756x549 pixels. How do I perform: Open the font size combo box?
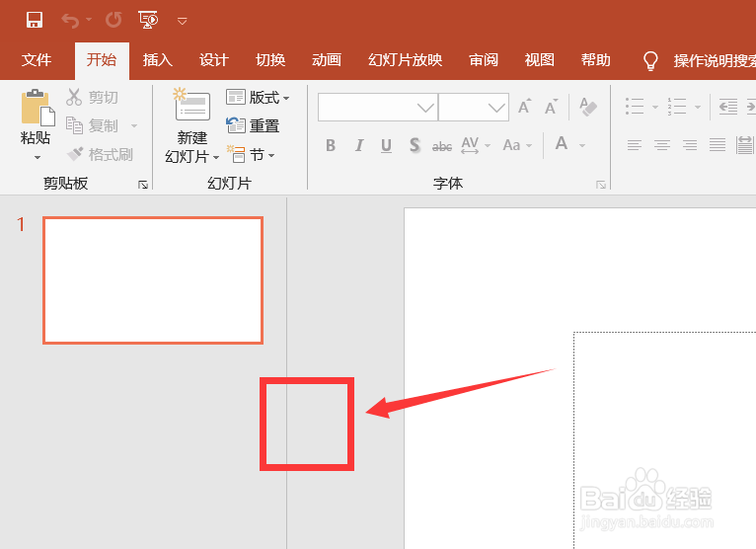point(474,107)
